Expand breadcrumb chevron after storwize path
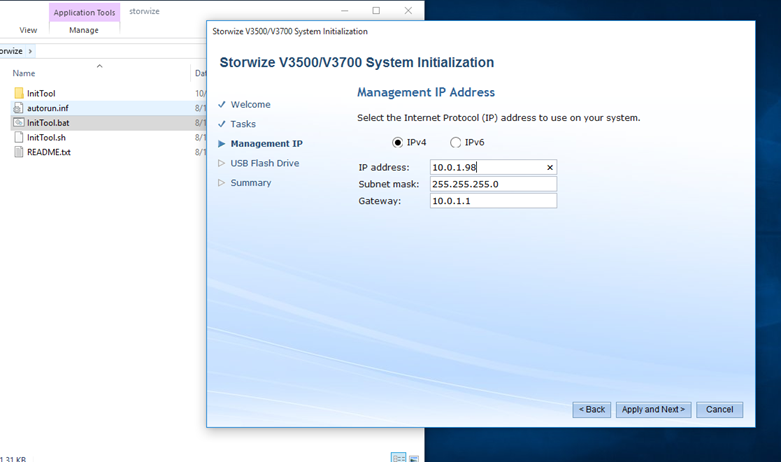The height and width of the screenshot is (462, 781). tap(30, 51)
